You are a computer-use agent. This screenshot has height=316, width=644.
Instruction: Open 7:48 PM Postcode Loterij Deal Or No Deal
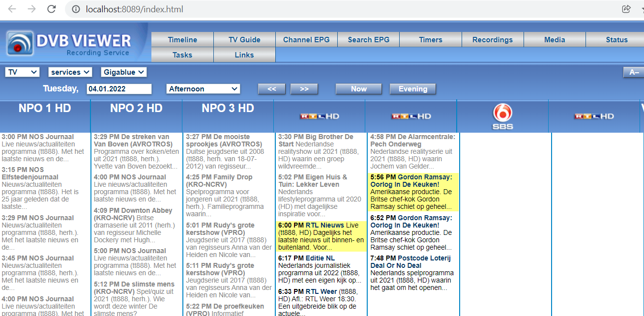[413, 273]
